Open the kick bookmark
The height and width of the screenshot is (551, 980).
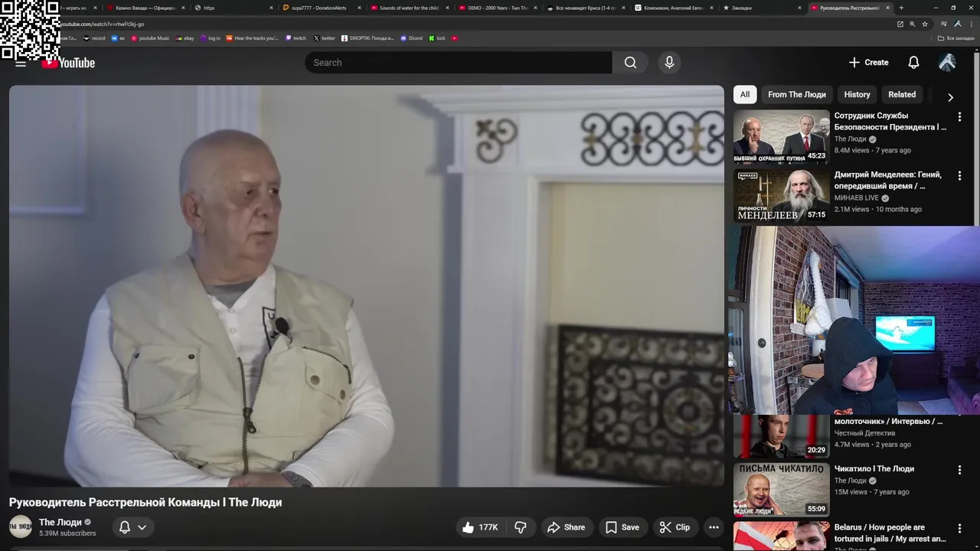tap(437, 37)
